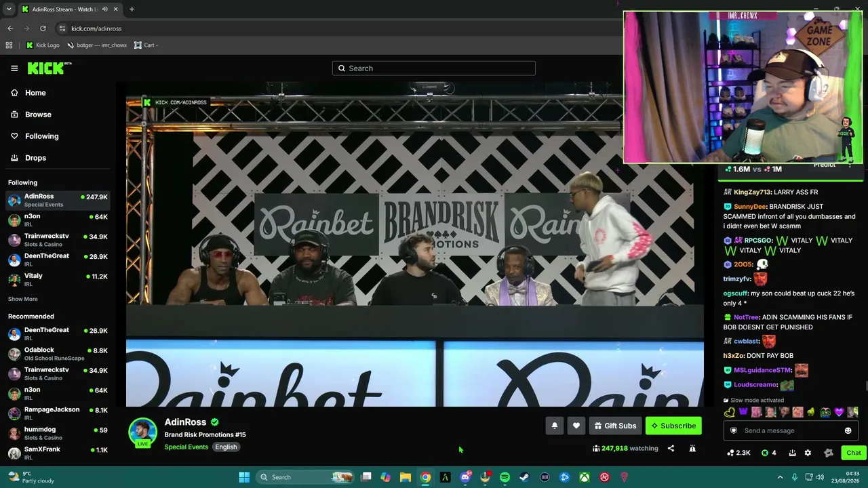Click the Predict button in chat header
The width and height of the screenshot is (868, 488).
pyautogui.click(x=825, y=165)
